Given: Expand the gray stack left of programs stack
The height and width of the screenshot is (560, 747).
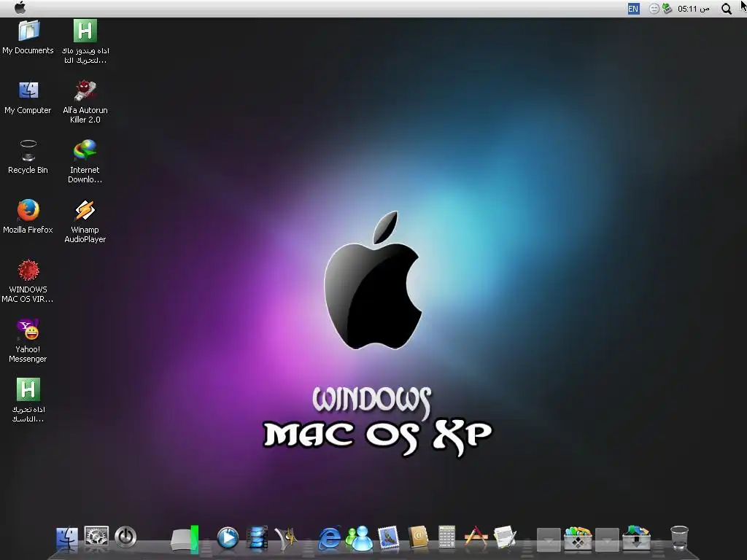Looking at the screenshot, I should [549, 540].
